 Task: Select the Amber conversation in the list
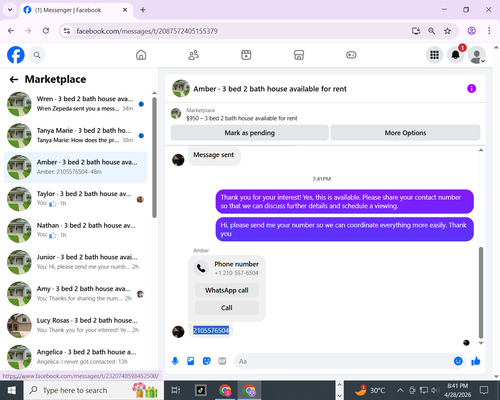tap(75, 167)
